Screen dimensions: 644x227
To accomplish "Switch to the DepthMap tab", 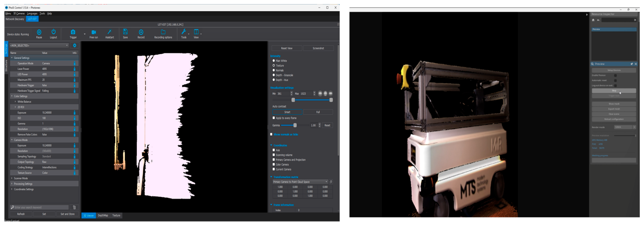I will tap(103, 215).
